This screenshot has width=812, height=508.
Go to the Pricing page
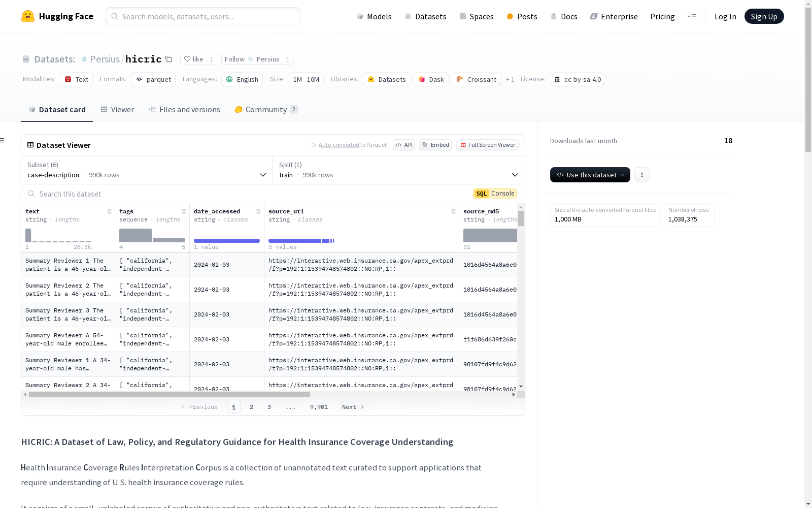click(662, 16)
